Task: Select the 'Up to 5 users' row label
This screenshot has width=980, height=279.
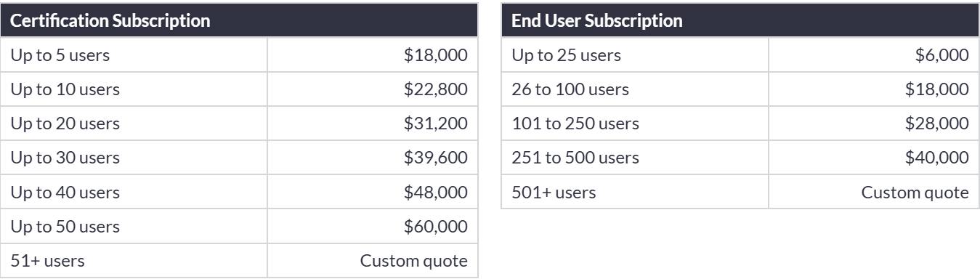Action: 134,54
